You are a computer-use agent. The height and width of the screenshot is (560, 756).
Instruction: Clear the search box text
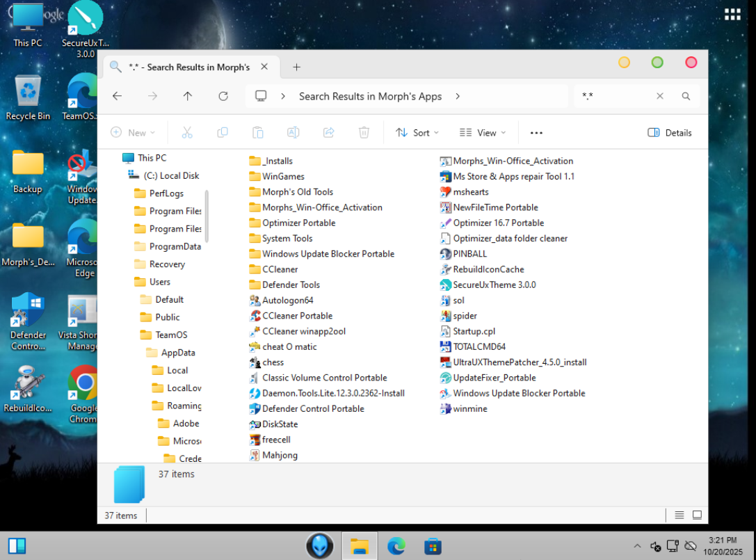[x=660, y=96]
